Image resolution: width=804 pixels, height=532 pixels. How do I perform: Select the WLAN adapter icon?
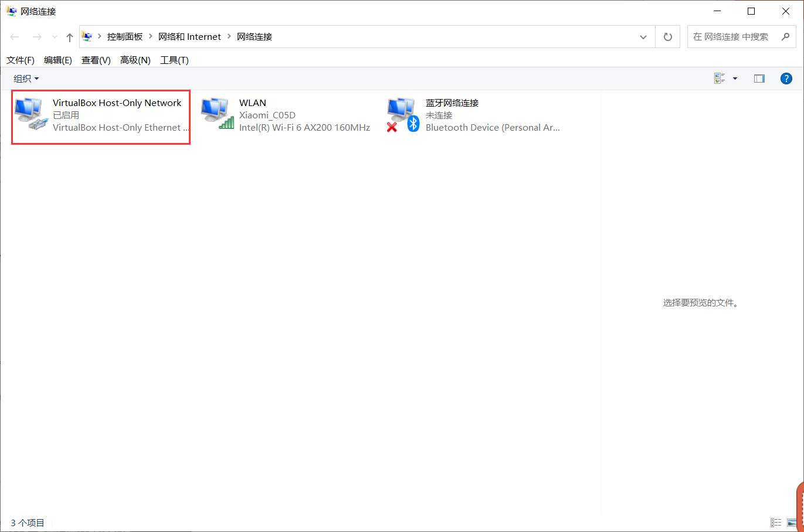[x=218, y=114]
